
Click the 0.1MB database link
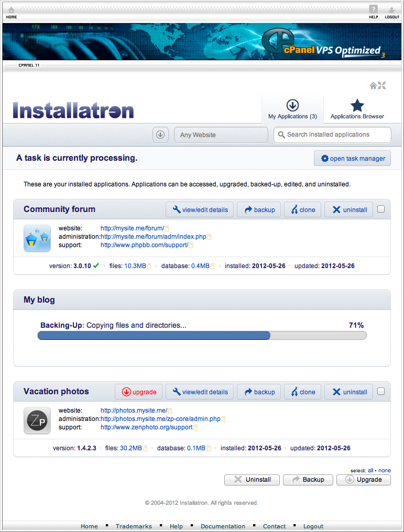(196, 448)
